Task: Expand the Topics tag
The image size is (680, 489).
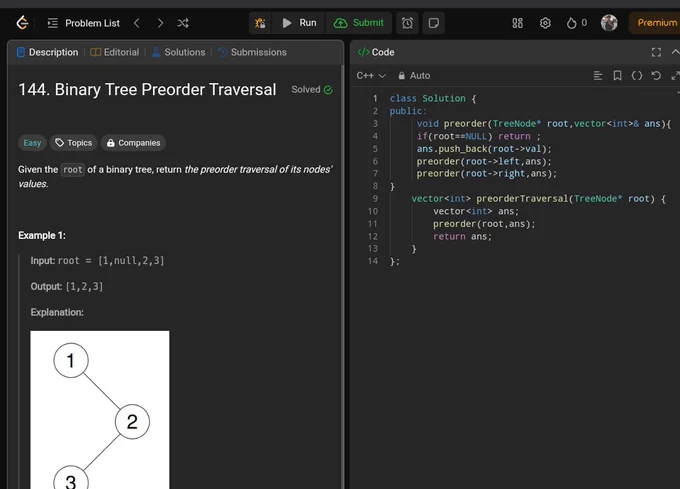Action: coord(74,143)
